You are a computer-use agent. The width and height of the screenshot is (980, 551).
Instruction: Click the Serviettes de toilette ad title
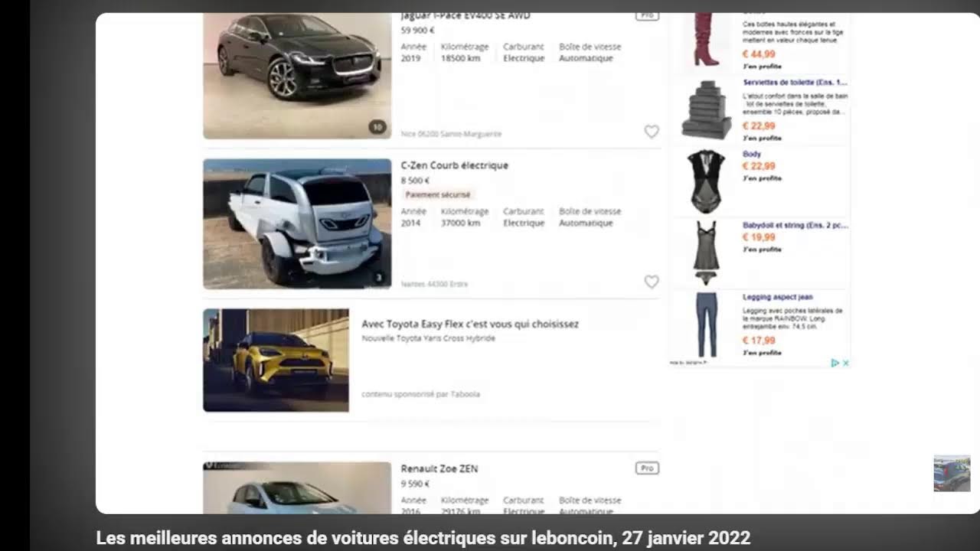point(795,82)
